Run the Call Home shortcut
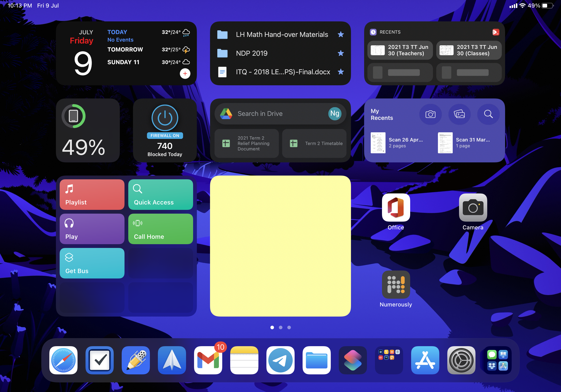The width and height of the screenshot is (561, 392). (x=160, y=229)
